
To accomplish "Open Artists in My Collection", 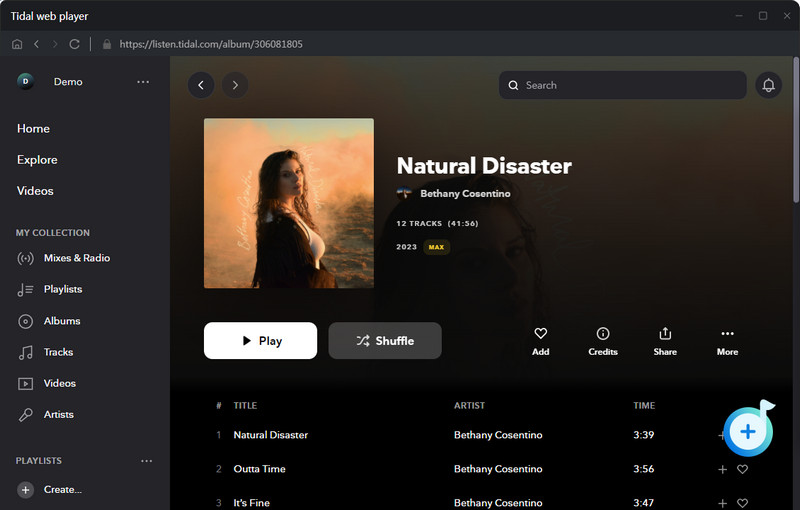I will pyautogui.click(x=59, y=415).
